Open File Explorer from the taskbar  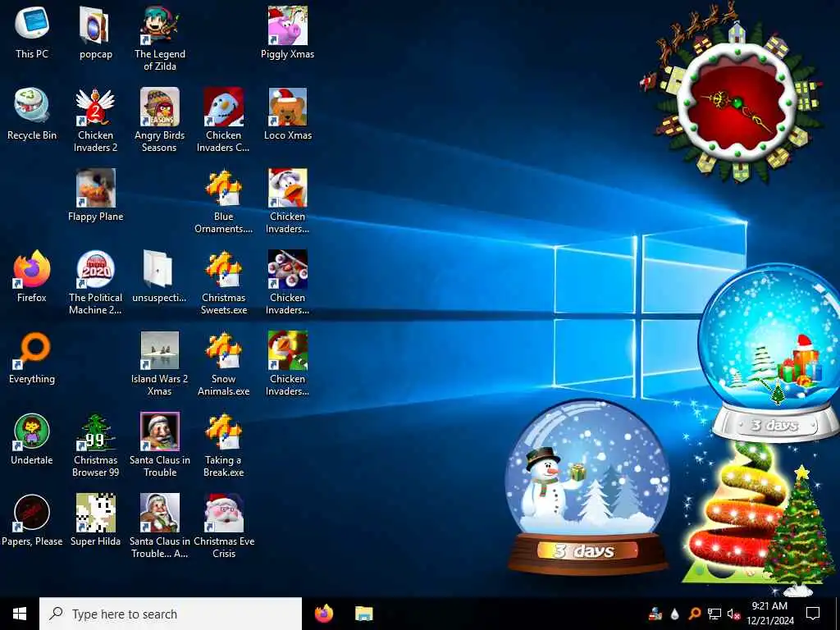(x=364, y=614)
